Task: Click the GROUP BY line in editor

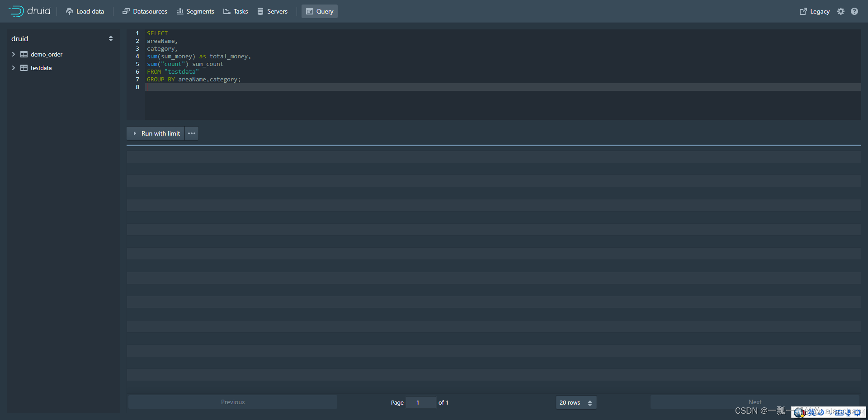Action: pyautogui.click(x=194, y=80)
